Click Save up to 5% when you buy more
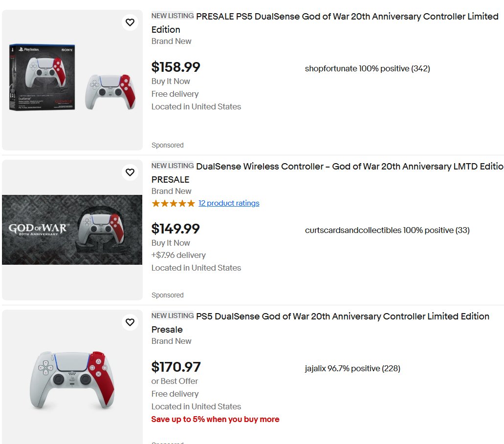504x444 pixels. (216, 419)
